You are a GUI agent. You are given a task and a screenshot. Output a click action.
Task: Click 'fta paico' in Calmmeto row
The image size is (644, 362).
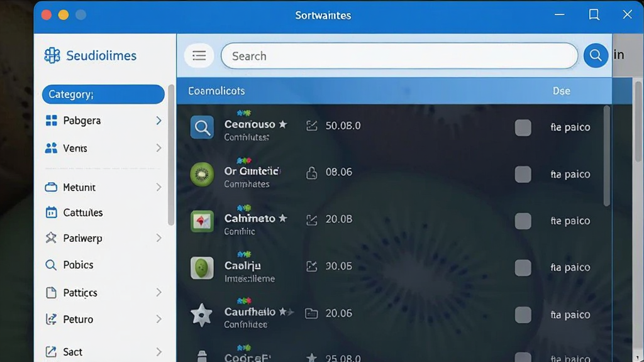pyautogui.click(x=570, y=221)
